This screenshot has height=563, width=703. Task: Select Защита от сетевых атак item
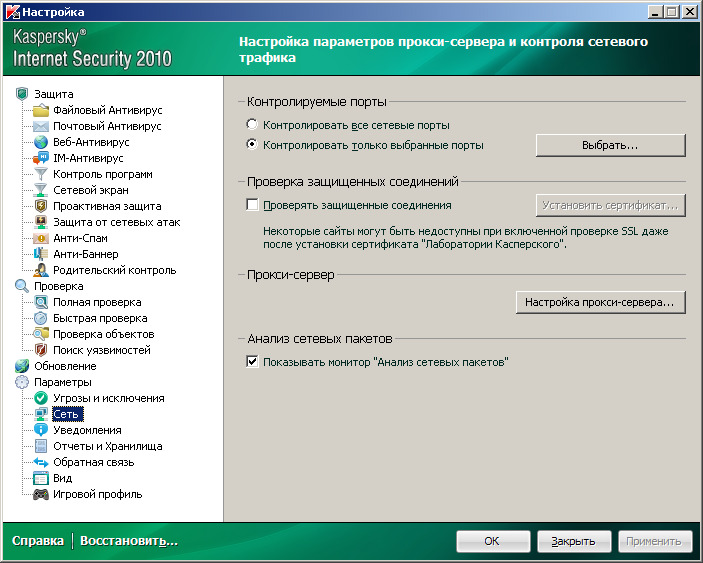pos(117,222)
